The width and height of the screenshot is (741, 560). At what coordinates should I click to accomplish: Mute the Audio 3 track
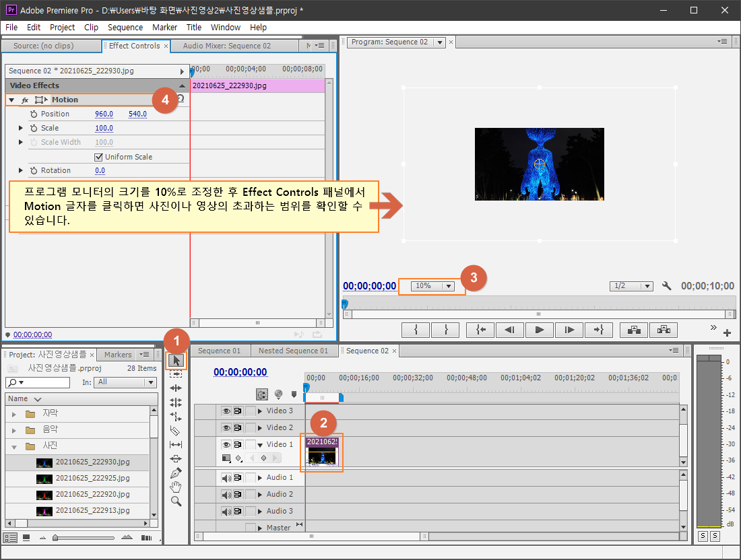[x=226, y=512]
